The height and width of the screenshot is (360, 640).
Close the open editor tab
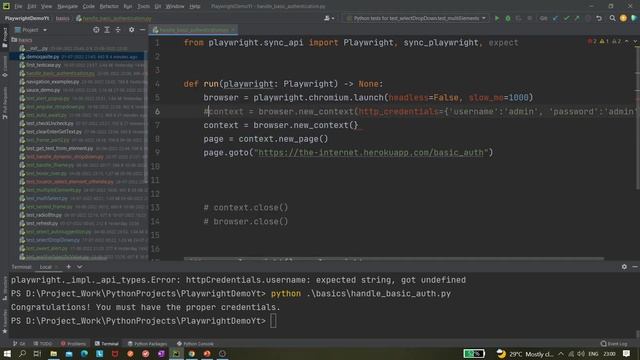[x=233, y=30]
